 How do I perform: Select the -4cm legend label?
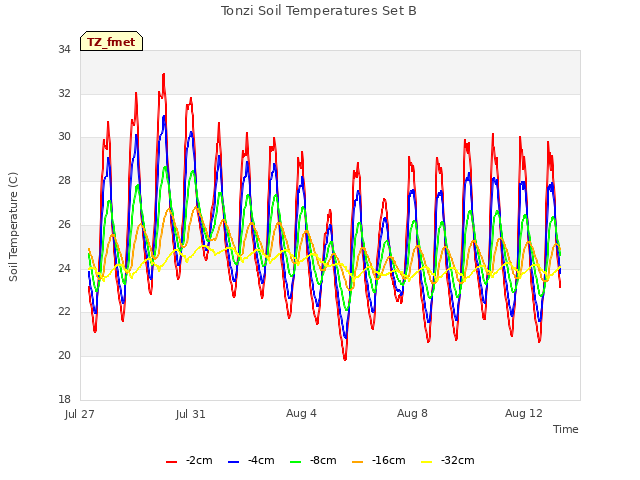tap(261, 460)
